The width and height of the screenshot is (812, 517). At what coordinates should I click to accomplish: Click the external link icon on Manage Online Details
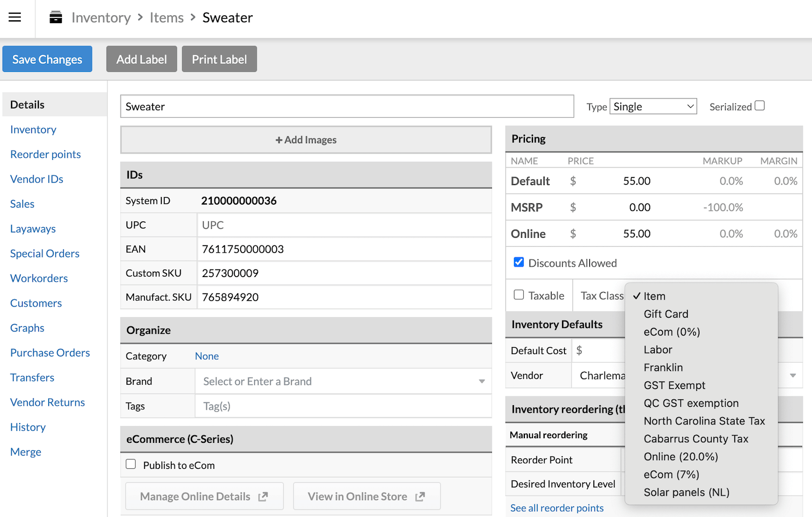pos(263,497)
